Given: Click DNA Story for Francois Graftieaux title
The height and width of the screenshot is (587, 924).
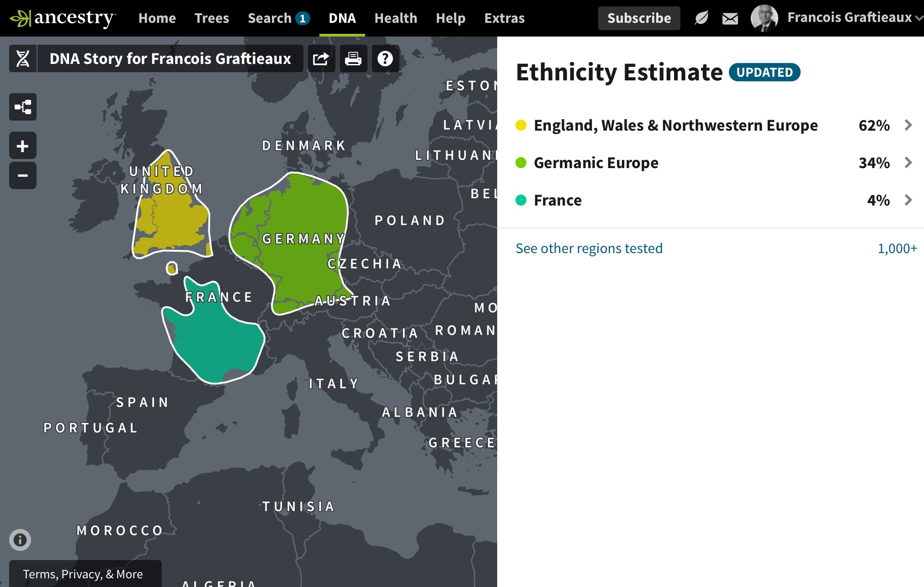Looking at the screenshot, I should (x=170, y=58).
